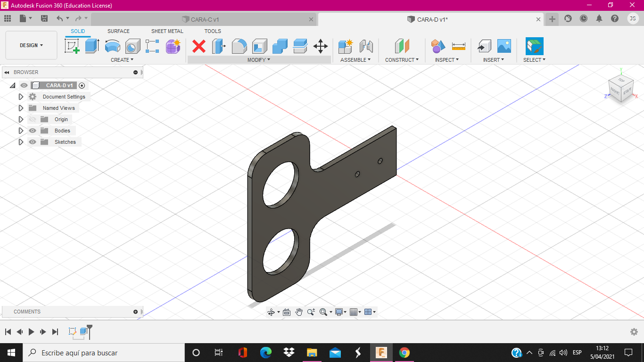Toggle visibility of CARA-D v1 component
Image resolution: width=644 pixels, height=362 pixels.
coord(24,85)
